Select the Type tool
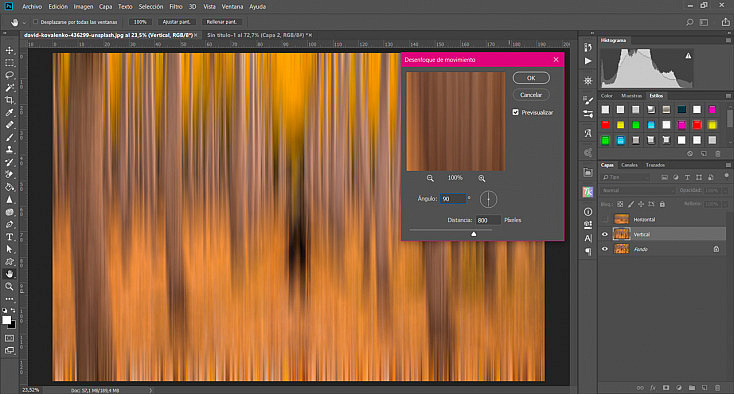 [x=9, y=237]
